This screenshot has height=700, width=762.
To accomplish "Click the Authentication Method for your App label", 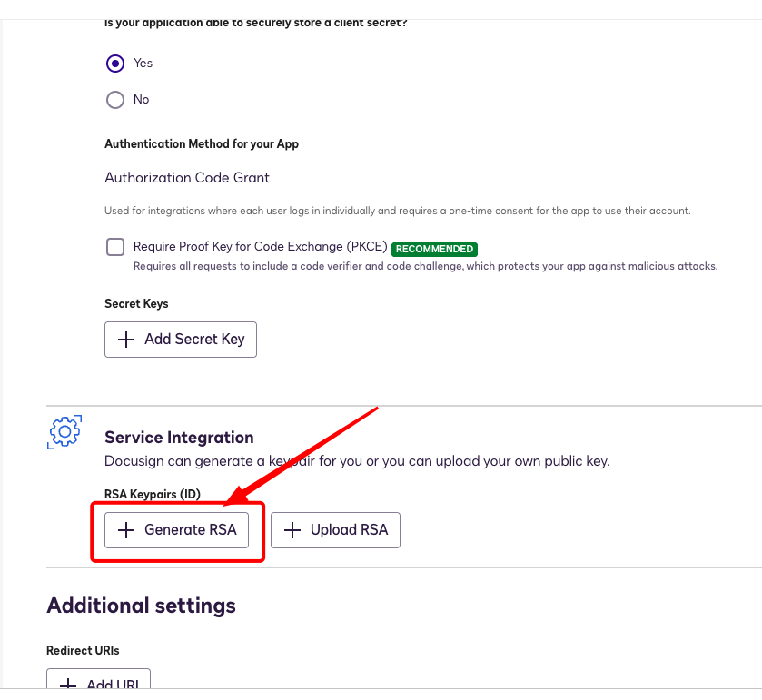I will tap(202, 144).
